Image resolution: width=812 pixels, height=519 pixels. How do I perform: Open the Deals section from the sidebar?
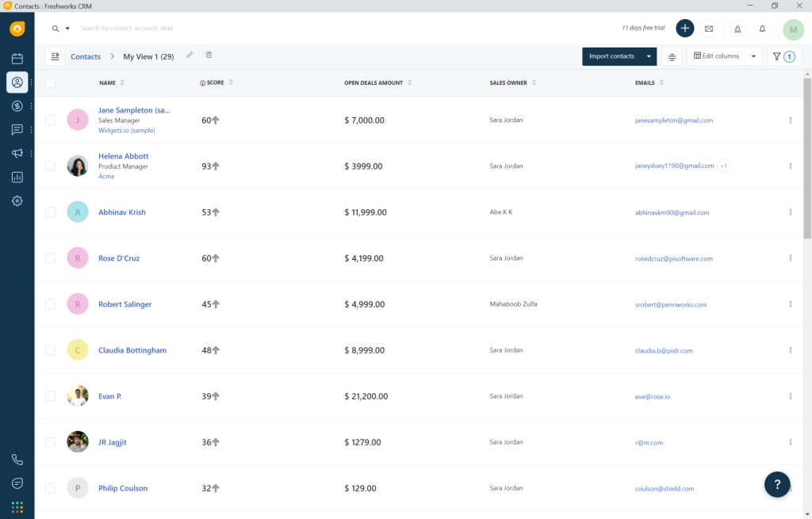[x=17, y=105]
